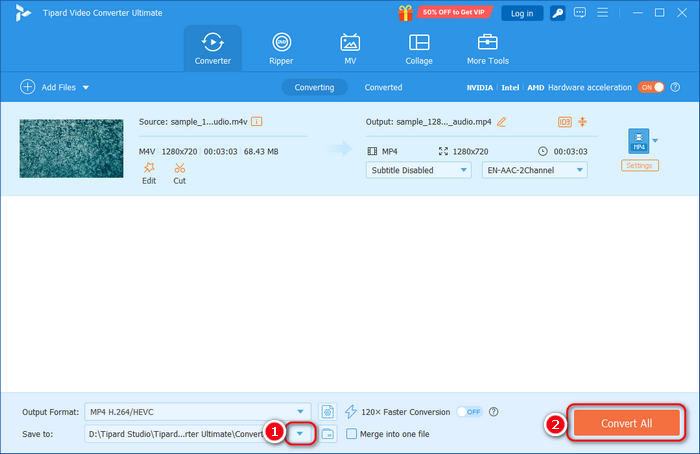The image size is (700, 454).
Task: Click the Add Files plus icon
Action: [27, 87]
